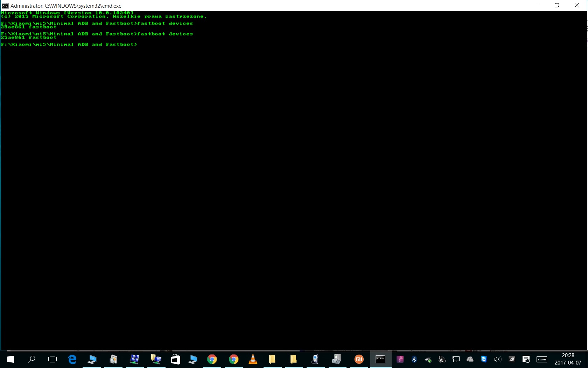Open the Action Center notifications icon
The height and width of the screenshot is (368, 588).
tap(526, 359)
